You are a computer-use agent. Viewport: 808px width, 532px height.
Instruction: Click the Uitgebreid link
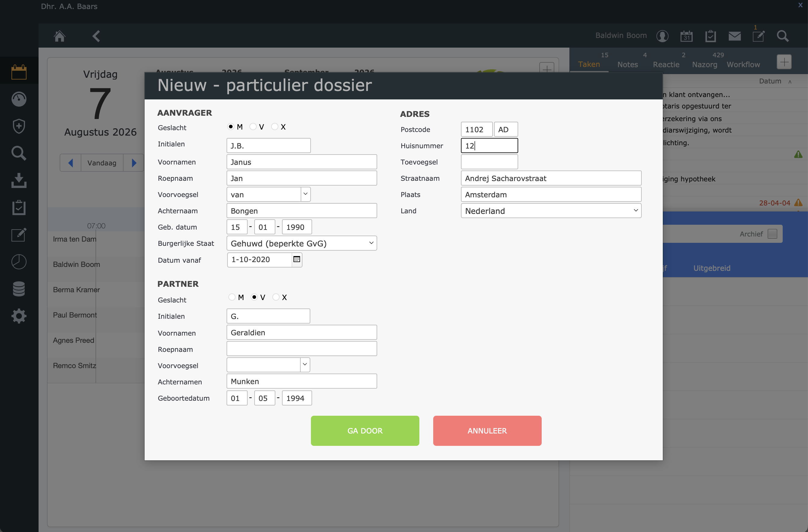[x=712, y=268]
